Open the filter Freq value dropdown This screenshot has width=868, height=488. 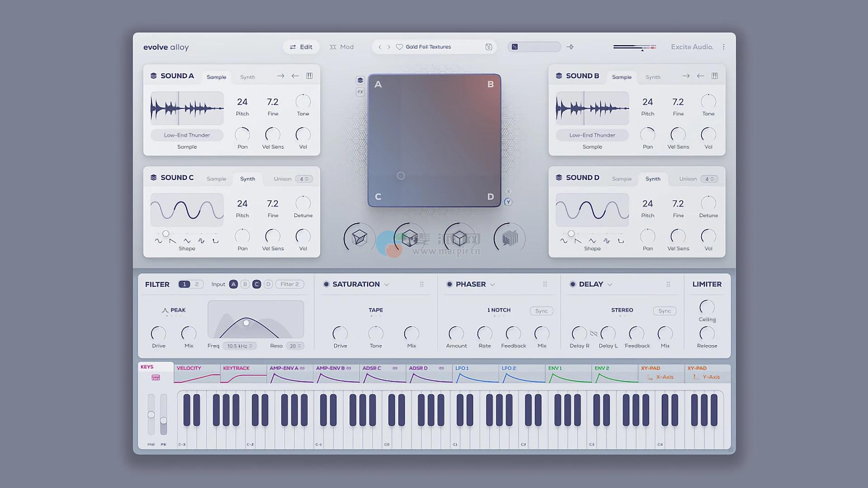(240, 346)
